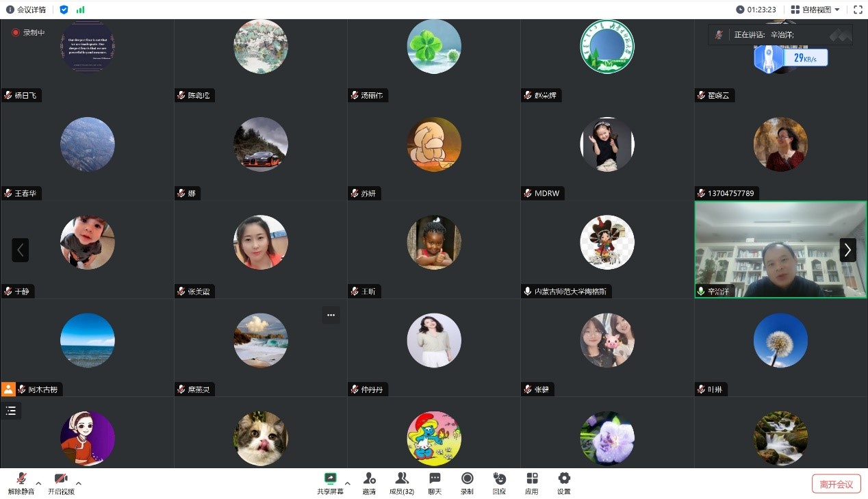
Task: Open the settings (设置) gear
Action: (x=564, y=478)
